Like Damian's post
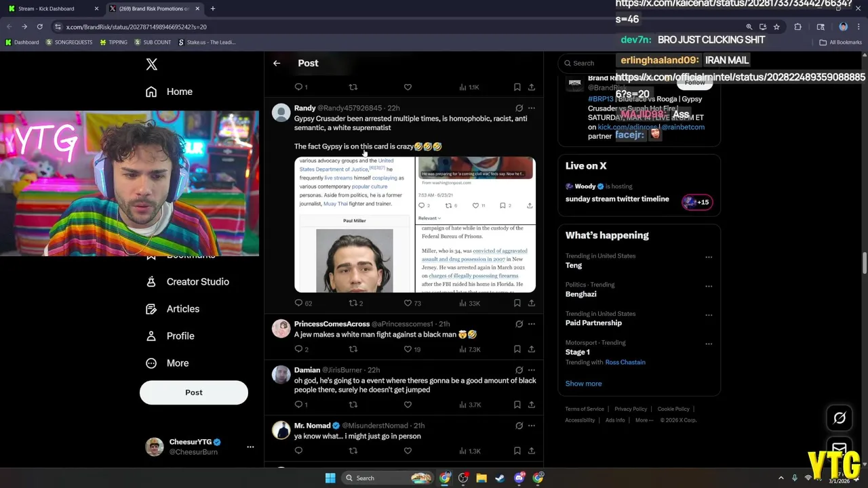Viewport: 868px width, 488px height. (408, 405)
